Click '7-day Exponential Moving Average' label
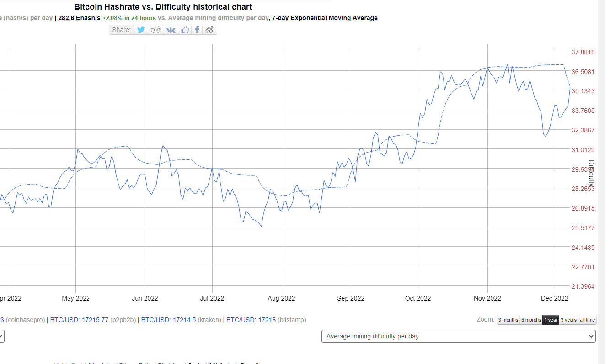 click(325, 18)
